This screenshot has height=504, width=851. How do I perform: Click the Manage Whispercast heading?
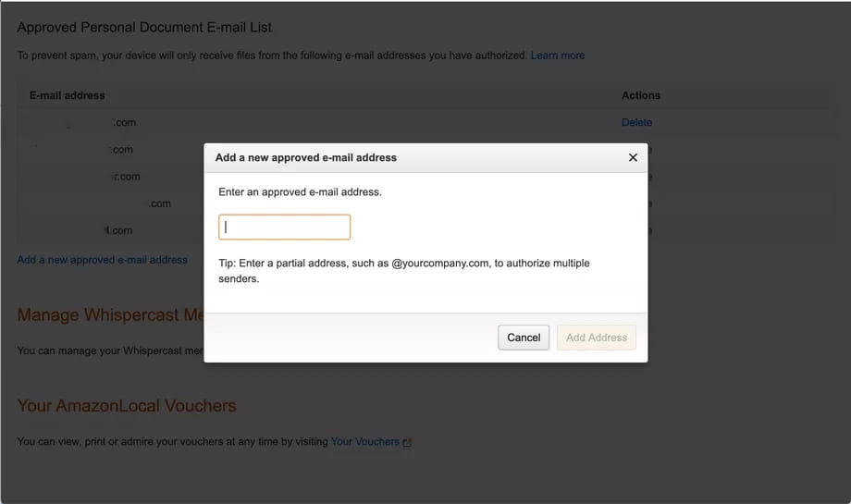pyautogui.click(x=110, y=314)
